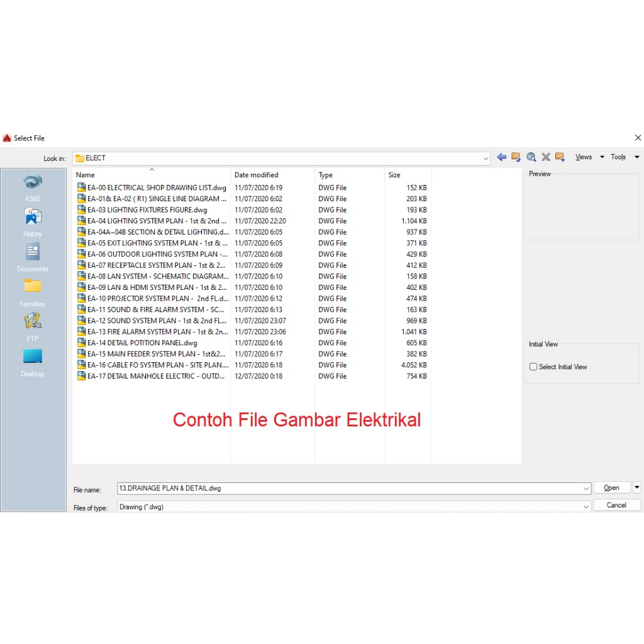The width and height of the screenshot is (644, 644).
Task: Select EA-14 DETAIL POTITION PANEL.dwg file
Action: pos(142,343)
